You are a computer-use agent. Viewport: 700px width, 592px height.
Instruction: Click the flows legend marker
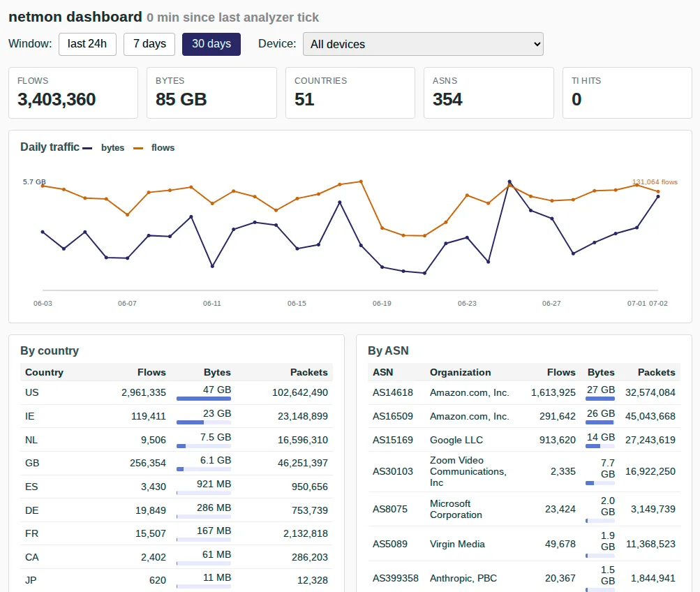[x=138, y=148]
